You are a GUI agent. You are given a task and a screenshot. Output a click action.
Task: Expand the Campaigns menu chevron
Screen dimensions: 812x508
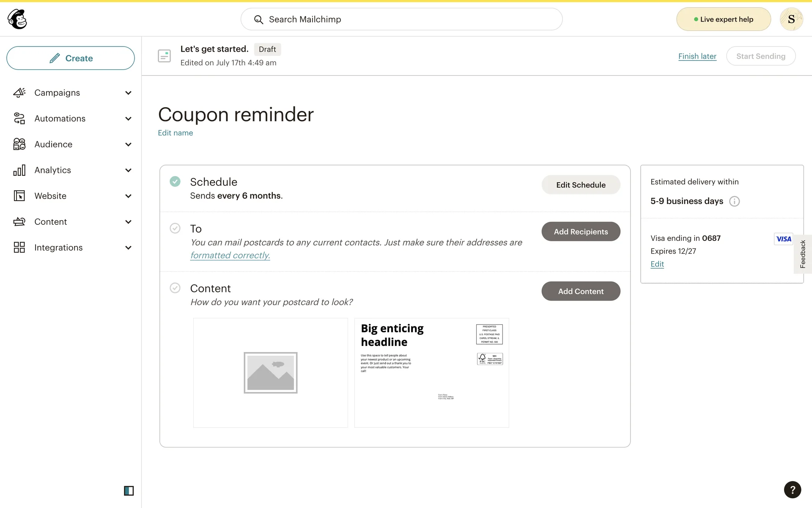[129, 93]
